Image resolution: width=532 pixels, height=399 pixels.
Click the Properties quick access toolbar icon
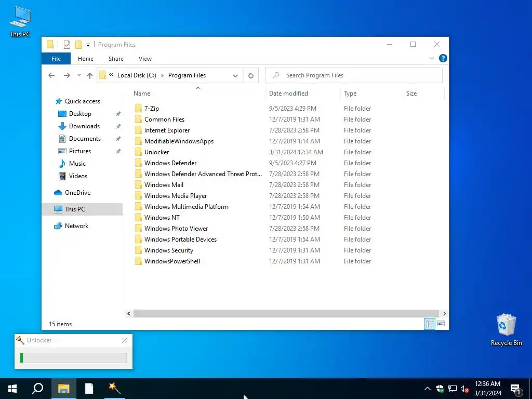[x=67, y=45]
